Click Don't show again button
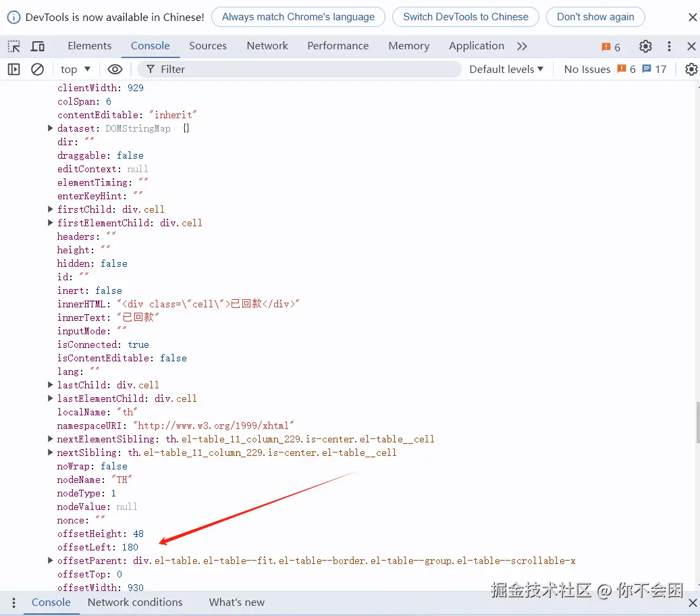The height and width of the screenshot is (616, 700). (595, 17)
